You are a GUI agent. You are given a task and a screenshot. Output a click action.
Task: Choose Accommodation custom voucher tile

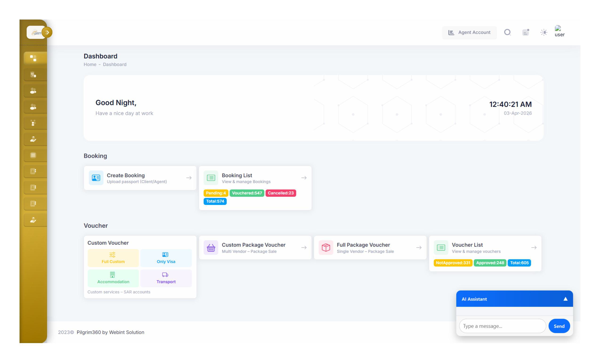click(113, 278)
